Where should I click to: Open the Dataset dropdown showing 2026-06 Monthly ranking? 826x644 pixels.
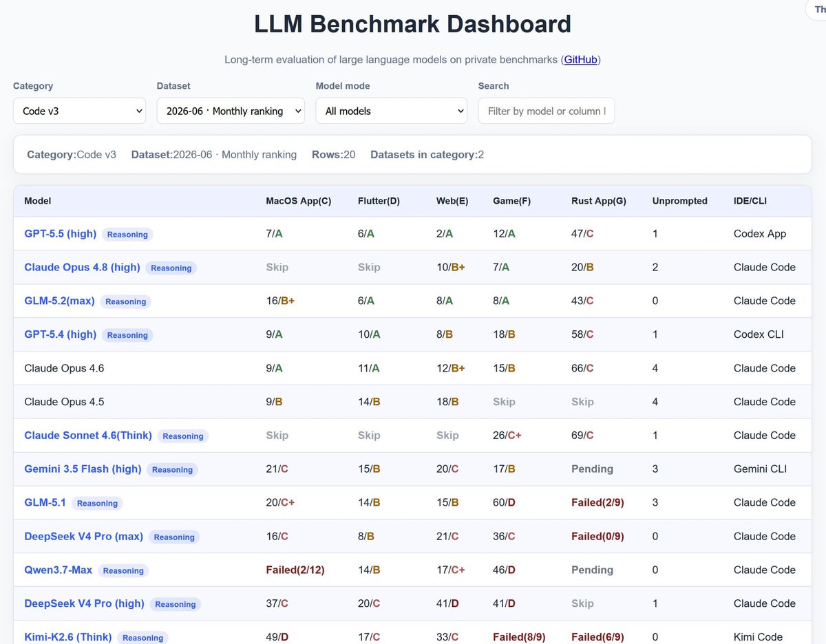click(231, 111)
